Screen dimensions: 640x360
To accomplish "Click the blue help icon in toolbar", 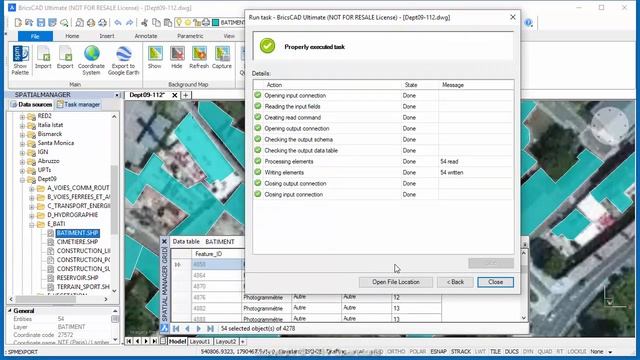I will pyautogui.click(x=529, y=23).
